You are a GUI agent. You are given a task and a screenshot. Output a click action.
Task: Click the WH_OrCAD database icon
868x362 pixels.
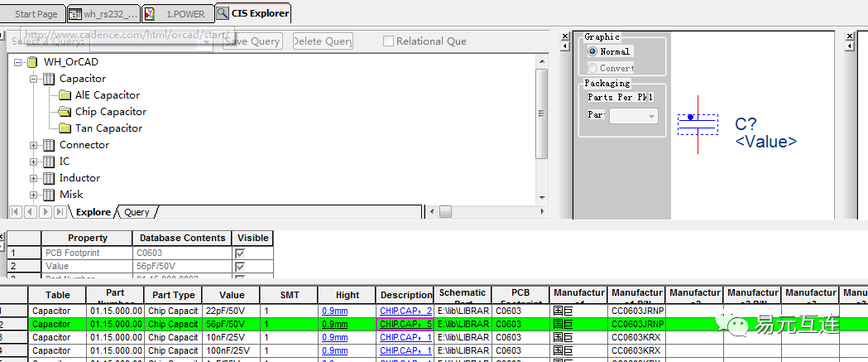tap(32, 62)
